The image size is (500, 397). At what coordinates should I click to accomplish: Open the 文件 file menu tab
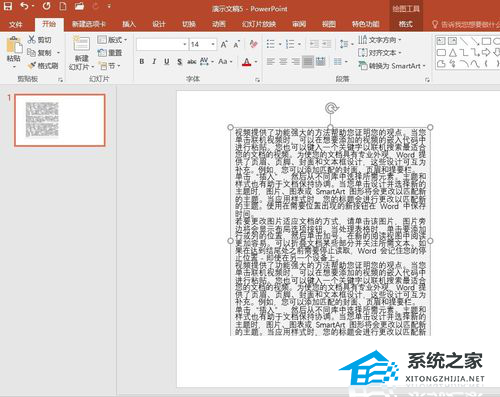[16, 24]
